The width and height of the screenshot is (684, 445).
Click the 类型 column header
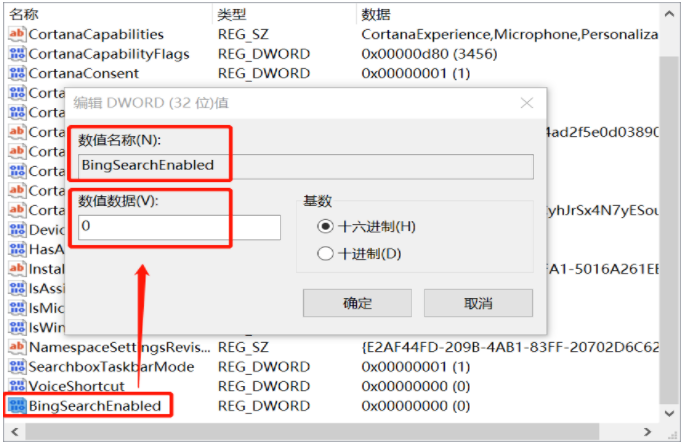(x=231, y=14)
